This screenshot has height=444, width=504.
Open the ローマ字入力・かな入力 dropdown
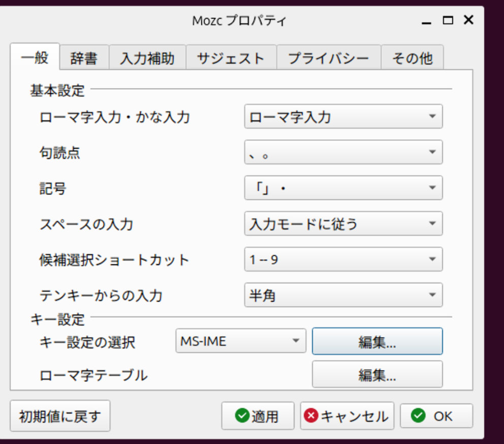[343, 116]
